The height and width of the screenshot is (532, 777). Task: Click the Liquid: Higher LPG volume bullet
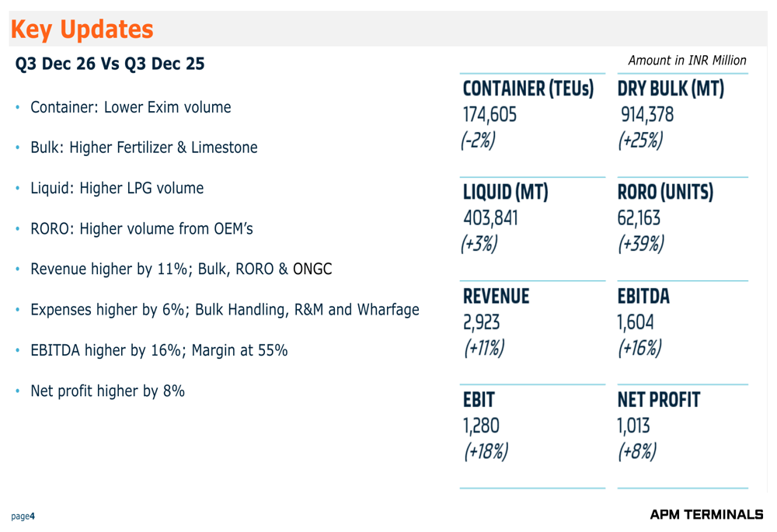point(117,188)
